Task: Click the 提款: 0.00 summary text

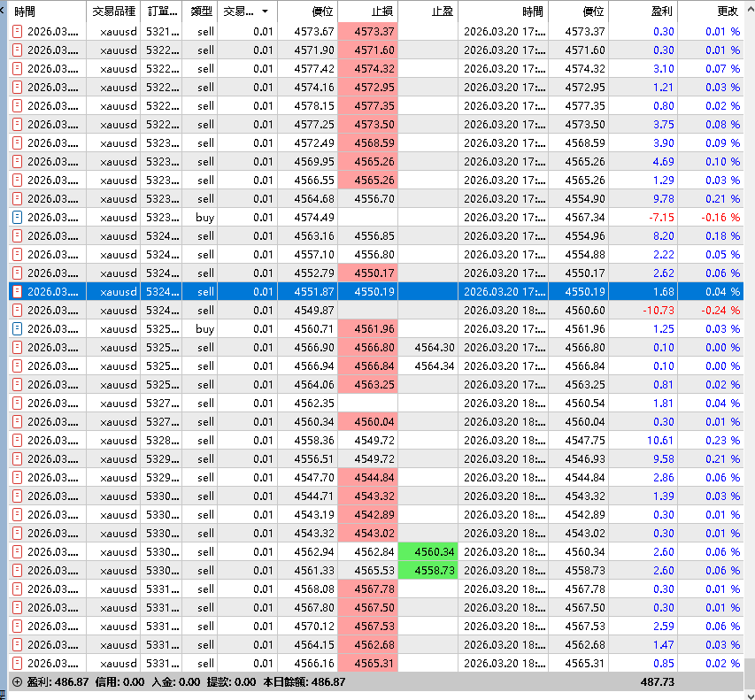Action: point(232,682)
